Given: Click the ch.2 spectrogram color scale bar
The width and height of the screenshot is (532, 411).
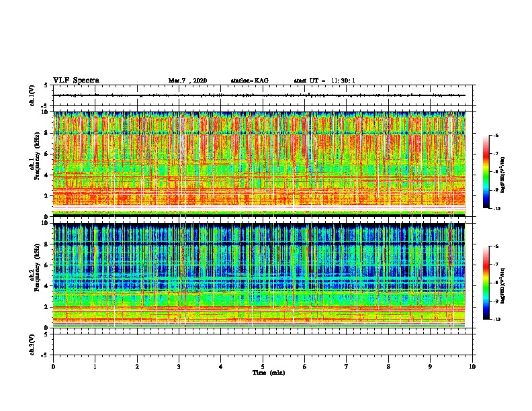Looking at the screenshot, I should click(x=486, y=283).
